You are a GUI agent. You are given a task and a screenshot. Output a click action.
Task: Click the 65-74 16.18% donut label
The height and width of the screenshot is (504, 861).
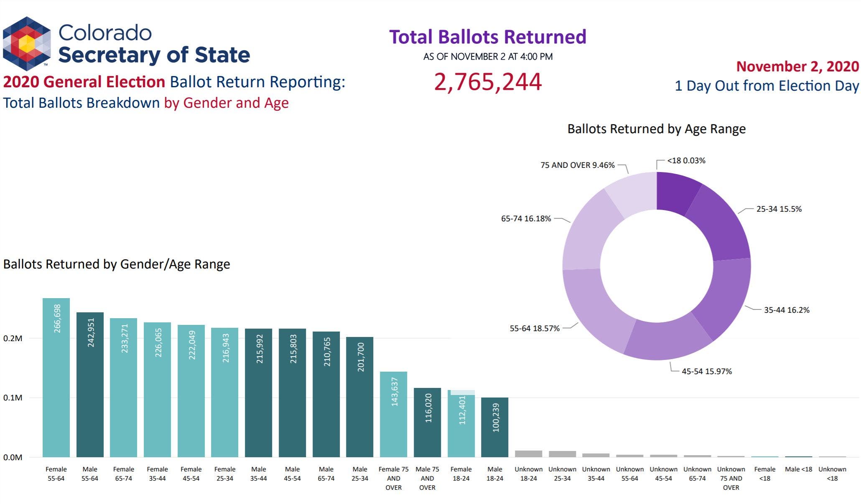click(x=526, y=219)
